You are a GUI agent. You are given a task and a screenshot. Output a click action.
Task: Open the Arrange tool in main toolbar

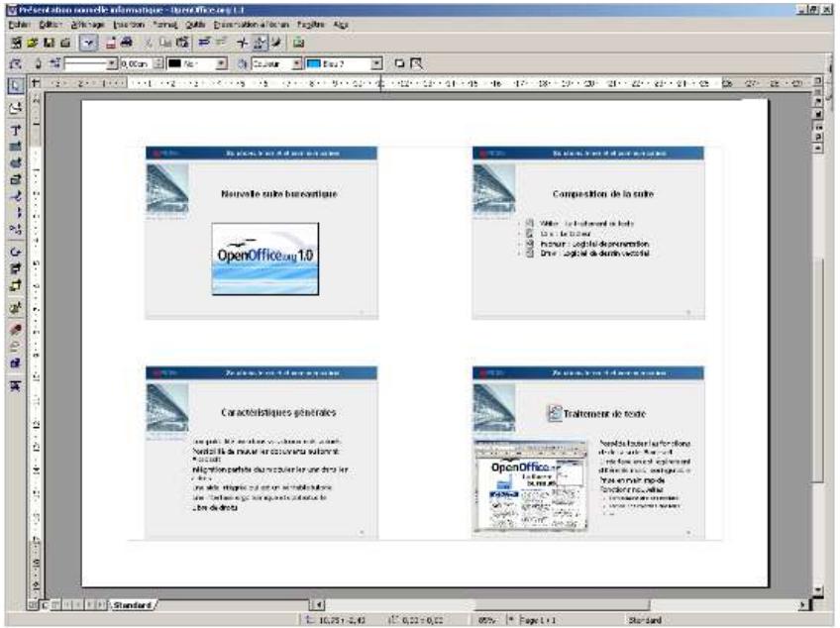(x=16, y=285)
